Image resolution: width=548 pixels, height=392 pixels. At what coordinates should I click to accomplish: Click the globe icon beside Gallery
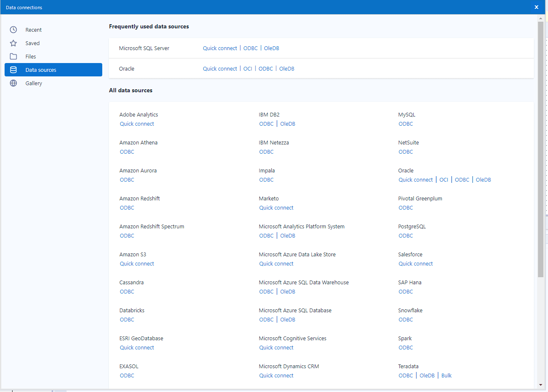[x=13, y=83]
